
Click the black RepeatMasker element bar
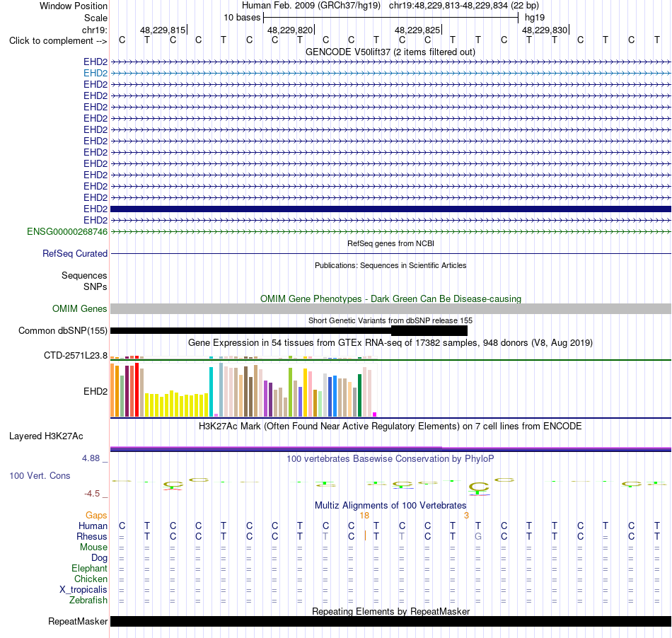(390, 621)
